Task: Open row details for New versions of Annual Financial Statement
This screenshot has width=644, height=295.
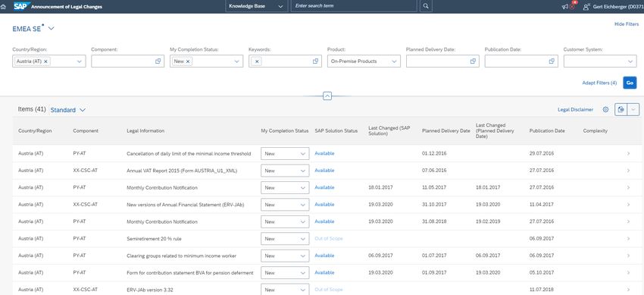Action: [628, 204]
